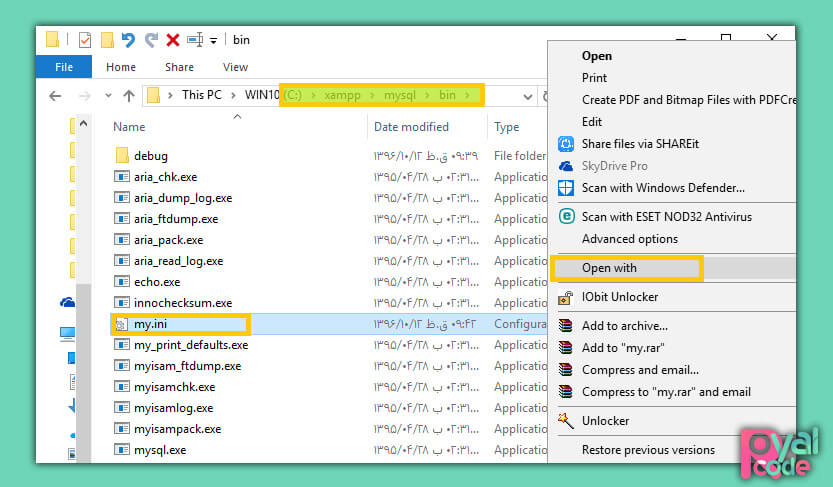Select myisam_ftdump.exe file
833x487 pixels.
pyautogui.click(x=188, y=366)
